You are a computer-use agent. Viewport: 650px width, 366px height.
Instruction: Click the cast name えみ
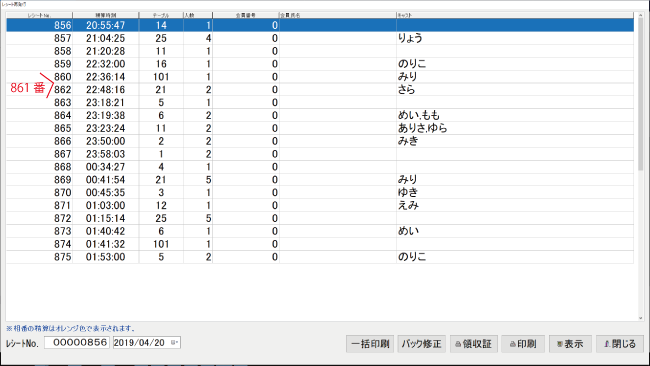[408, 205]
